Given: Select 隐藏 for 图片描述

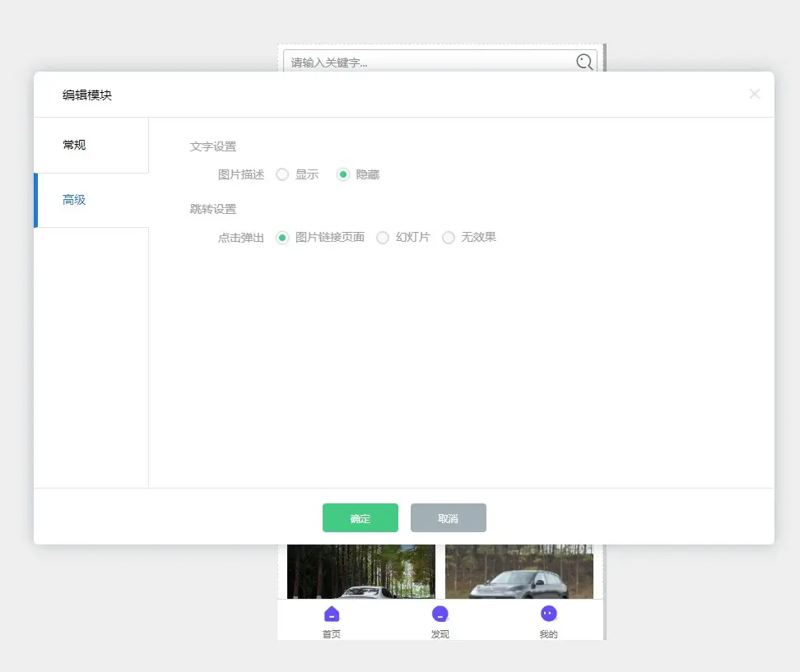Looking at the screenshot, I should [343, 174].
